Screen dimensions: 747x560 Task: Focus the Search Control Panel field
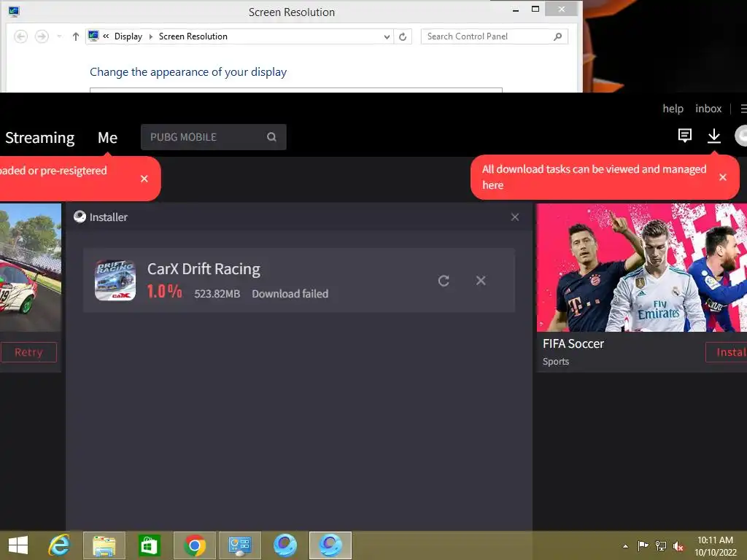494,36
